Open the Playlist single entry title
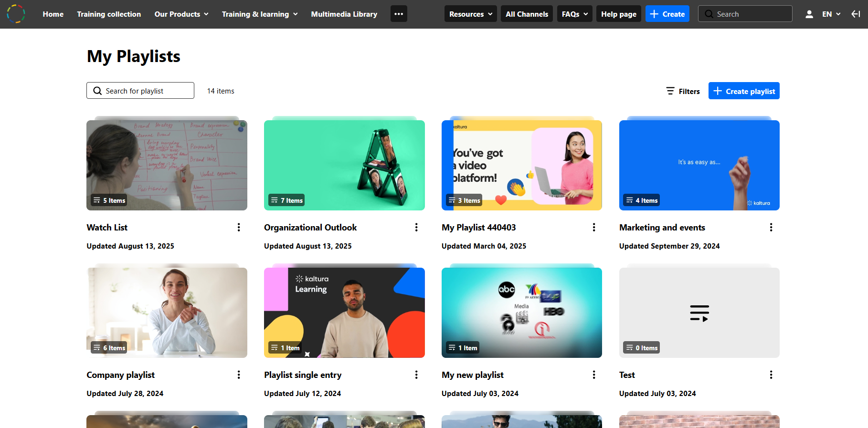868x428 pixels. (303, 375)
